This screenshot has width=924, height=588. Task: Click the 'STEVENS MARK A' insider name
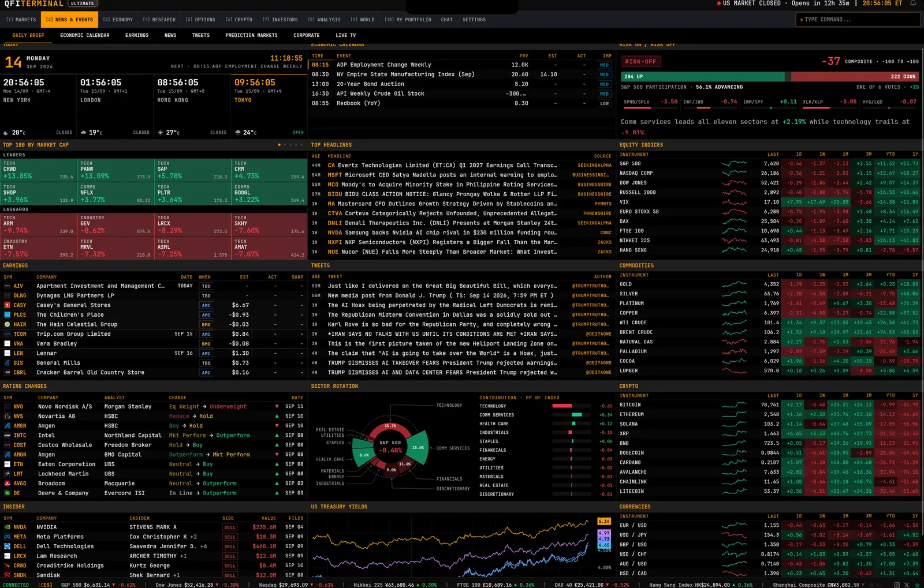153,527
